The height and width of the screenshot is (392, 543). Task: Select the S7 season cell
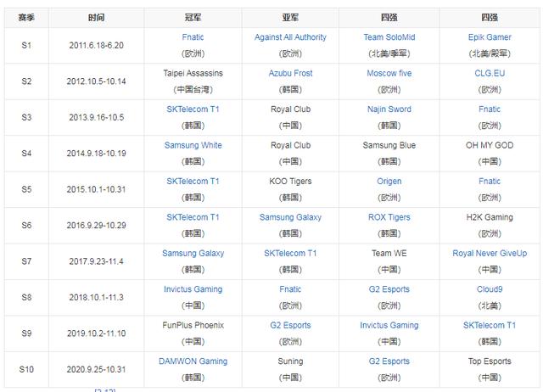point(26,261)
